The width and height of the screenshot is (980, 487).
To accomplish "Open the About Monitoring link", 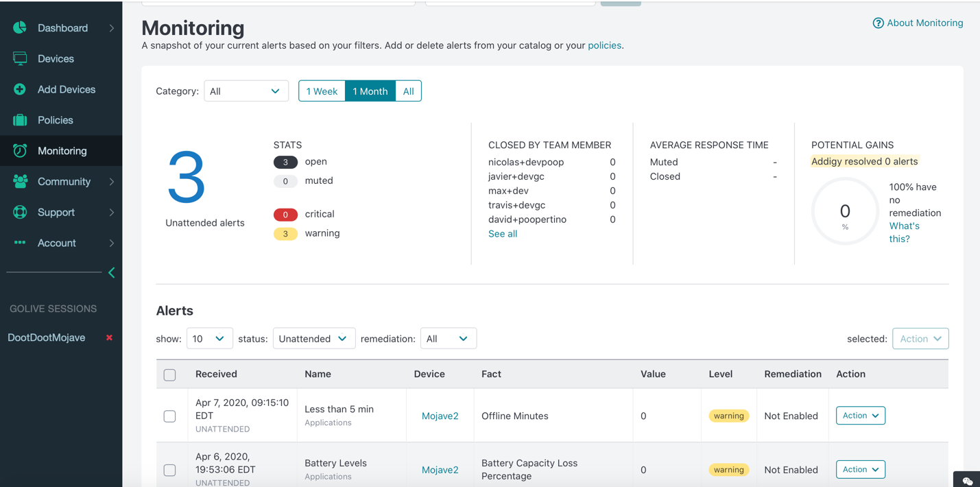I will tap(918, 23).
